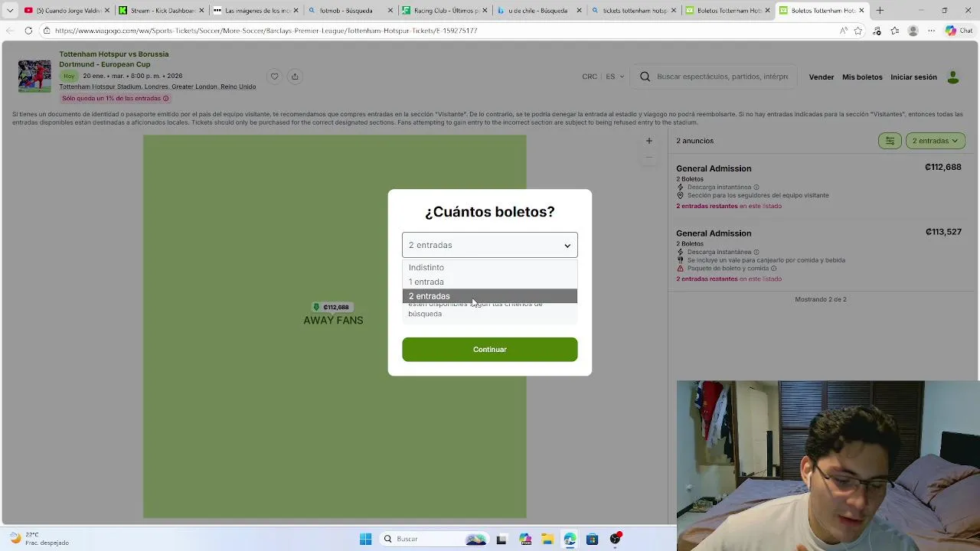Open the Windows Start menu
This screenshot has width=980, height=551.
tap(365, 539)
